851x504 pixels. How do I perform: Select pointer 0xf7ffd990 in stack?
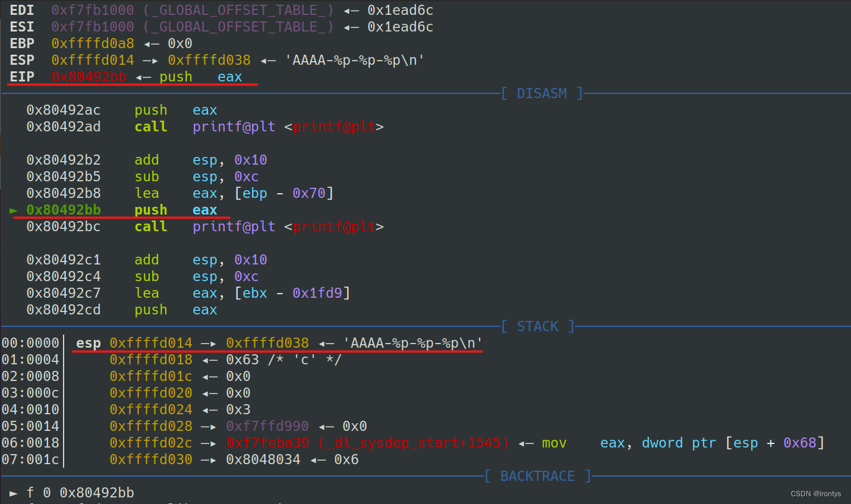click(x=267, y=426)
